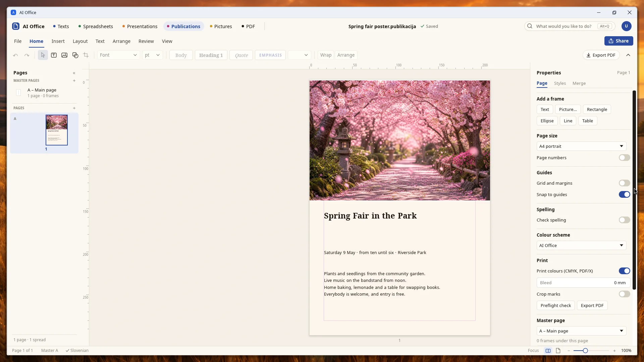Open the Layout menu

click(x=80, y=41)
